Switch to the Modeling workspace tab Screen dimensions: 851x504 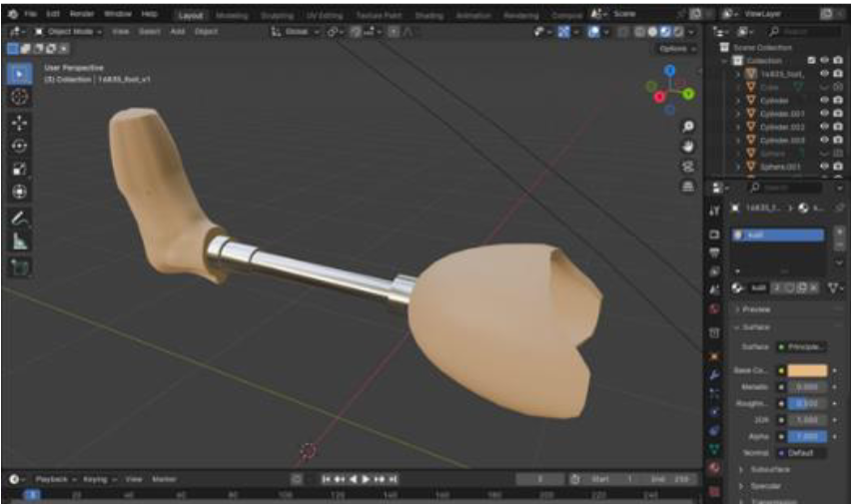pos(232,16)
